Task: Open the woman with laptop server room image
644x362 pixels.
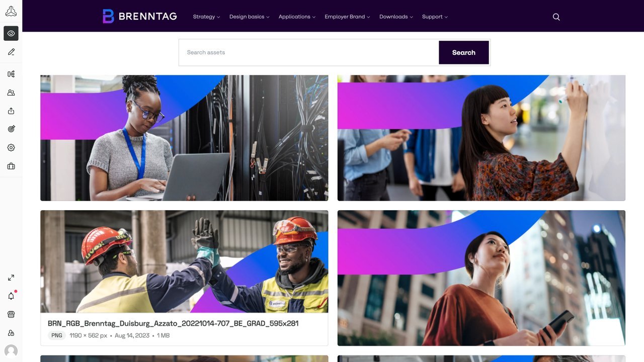Action: pos(184,138)
